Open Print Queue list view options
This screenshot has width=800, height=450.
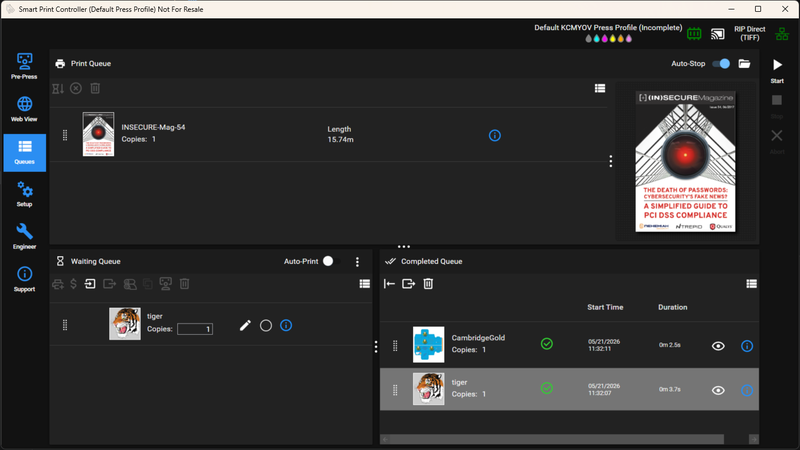pos(600,88)
